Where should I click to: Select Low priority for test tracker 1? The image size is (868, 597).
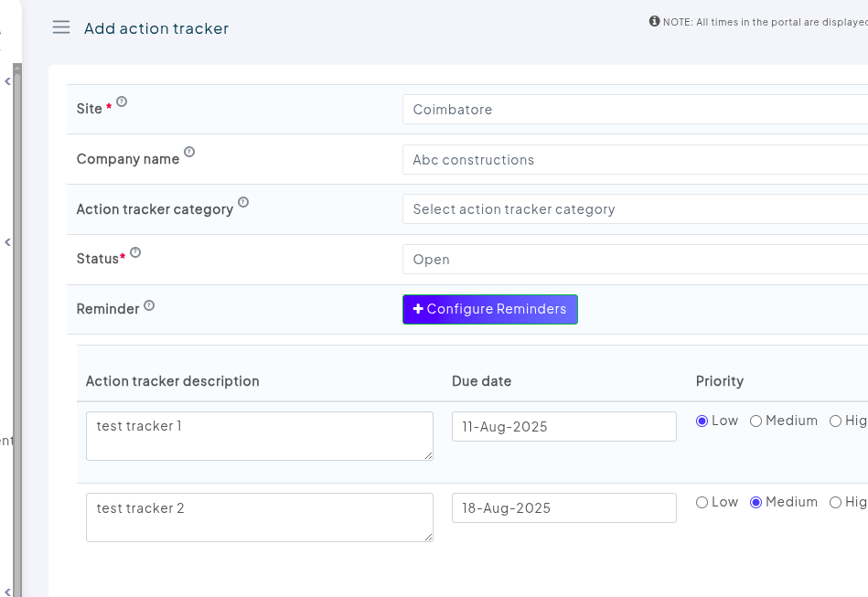click(x=702, y=421)
